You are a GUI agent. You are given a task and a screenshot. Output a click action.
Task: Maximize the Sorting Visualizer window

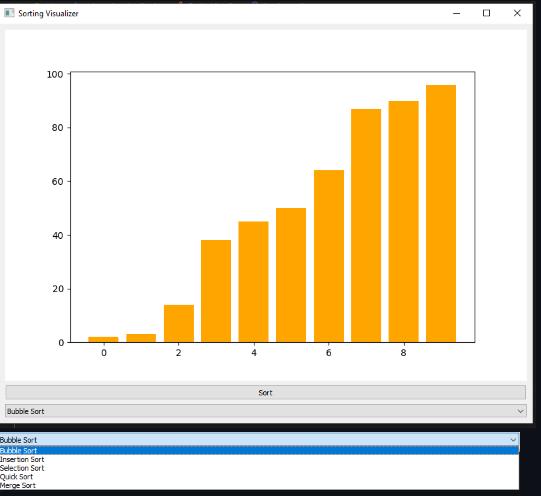pyautogui.click(x=486, y=13)
